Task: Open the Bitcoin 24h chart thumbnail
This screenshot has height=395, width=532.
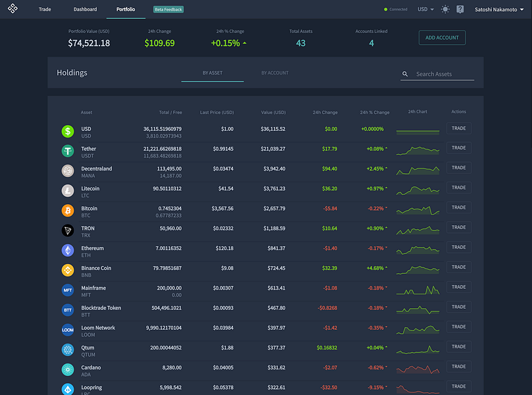Action: [x=417, y=211]
